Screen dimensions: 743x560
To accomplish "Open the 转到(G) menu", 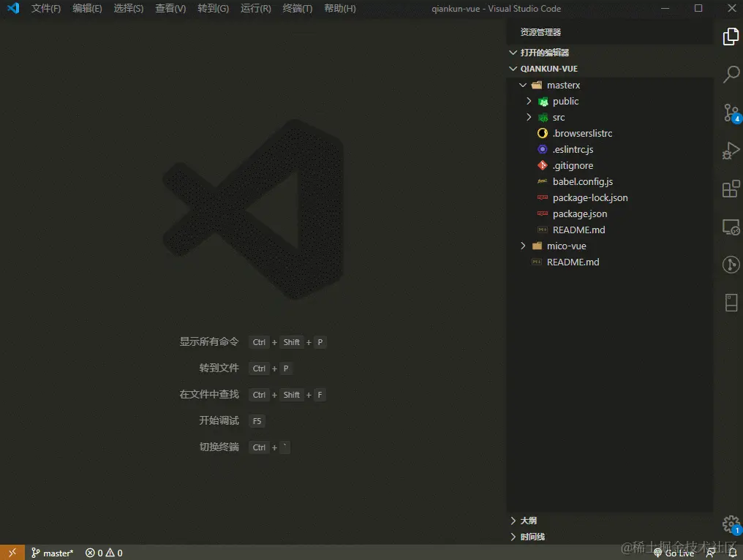I will (x=214, y=9).
